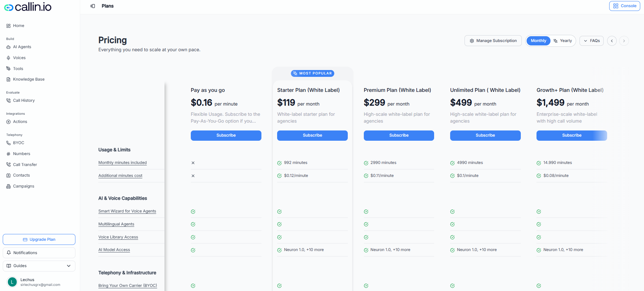
Task: Click the Upgrade Plan button
Action: pos(39,239)
